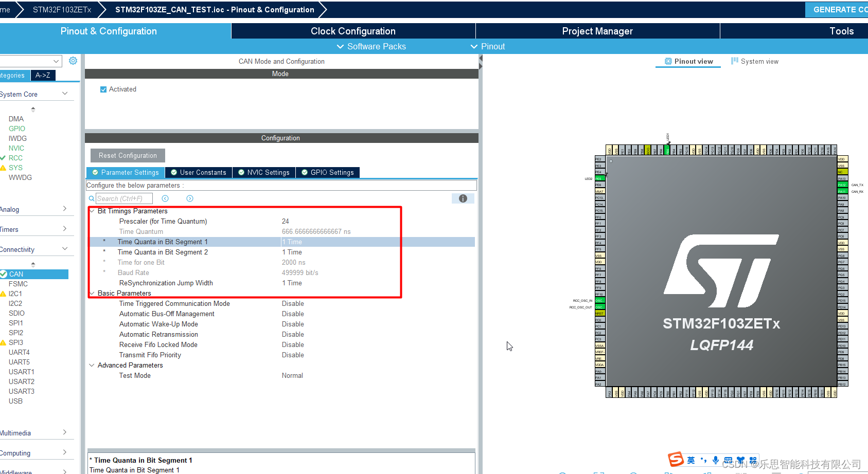Select the Parameter Settings tab
This screenshot has width=868, height=474.
point(126,172)
